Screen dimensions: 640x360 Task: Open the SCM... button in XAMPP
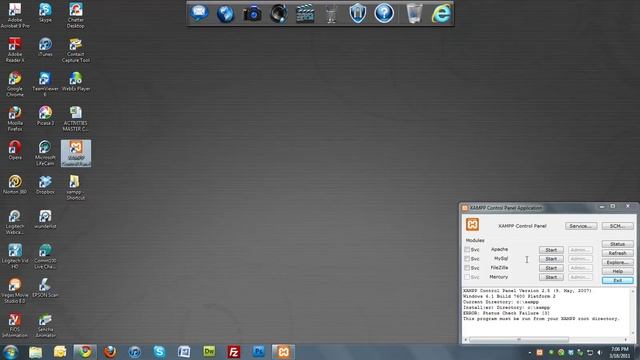(617, 226)
